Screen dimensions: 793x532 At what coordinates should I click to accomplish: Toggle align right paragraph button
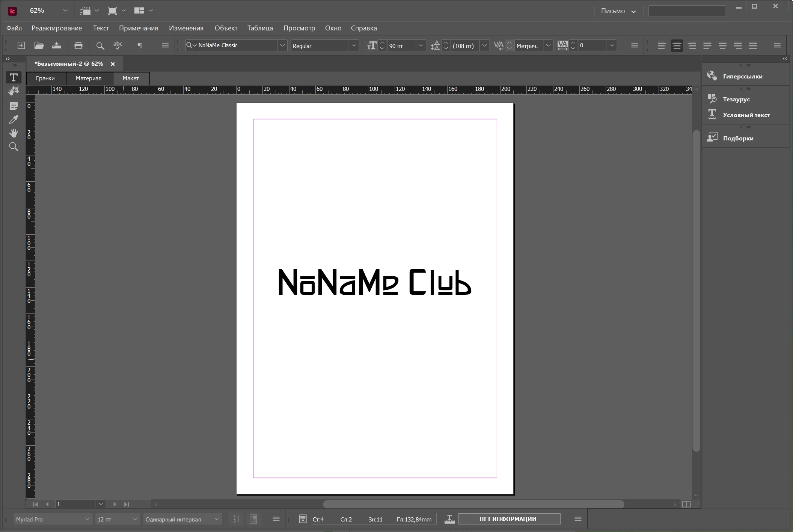coord(692,45)
